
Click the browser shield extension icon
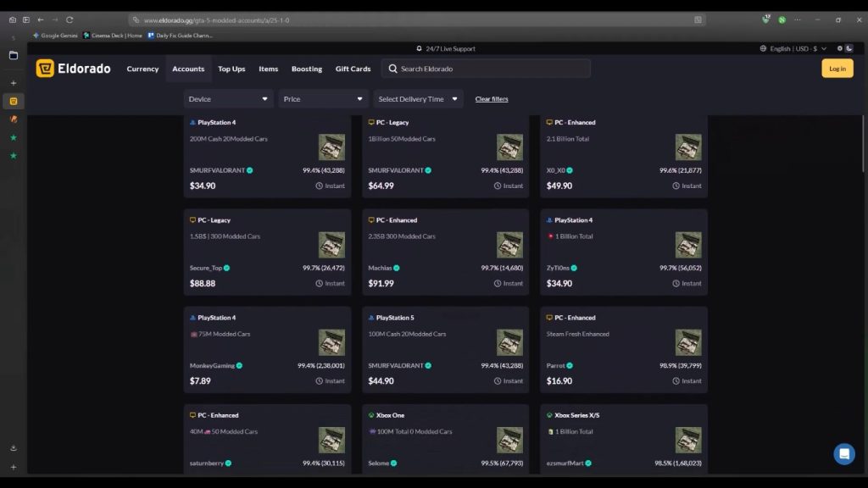(x=765, y=19)
